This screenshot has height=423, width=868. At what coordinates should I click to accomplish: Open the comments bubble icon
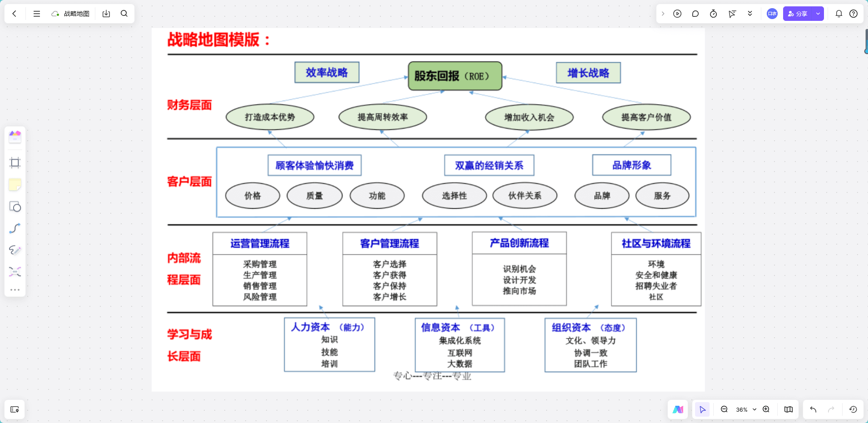tap(695, 14)
